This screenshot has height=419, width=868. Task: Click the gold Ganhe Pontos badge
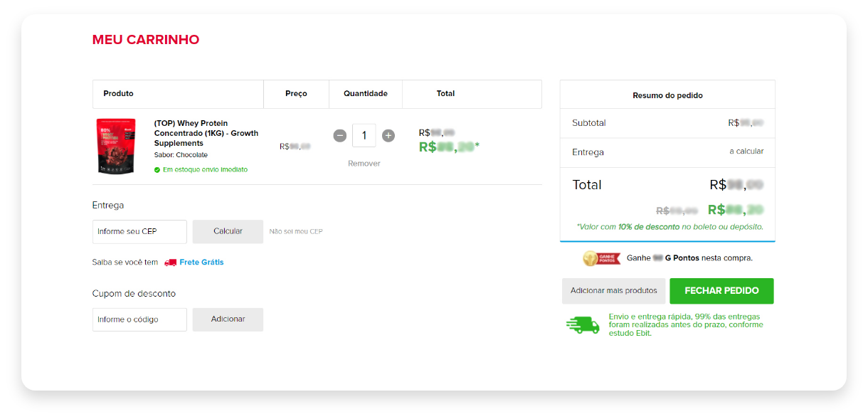(x=600, y=258)
